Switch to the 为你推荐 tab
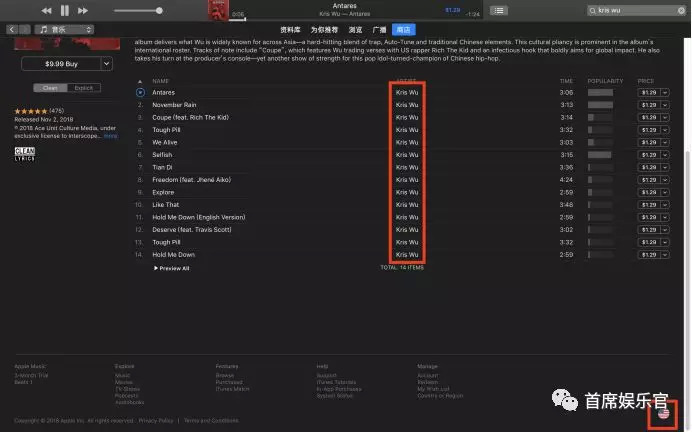This screenshot has width=692, height=432. point(324,30)
